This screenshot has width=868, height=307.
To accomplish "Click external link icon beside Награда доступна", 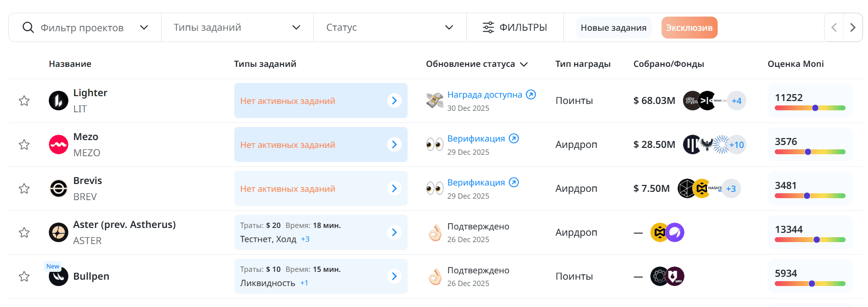I will tap(531, 95).
